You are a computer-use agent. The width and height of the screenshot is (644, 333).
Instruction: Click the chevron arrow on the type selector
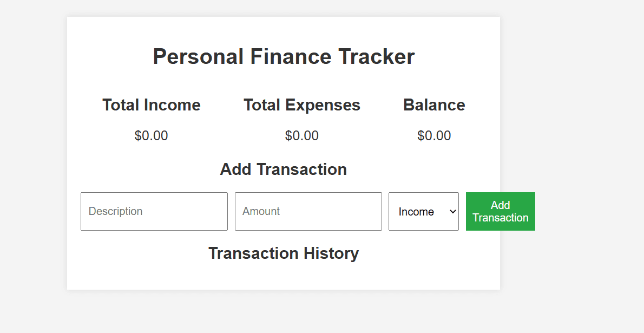(453, 212)
